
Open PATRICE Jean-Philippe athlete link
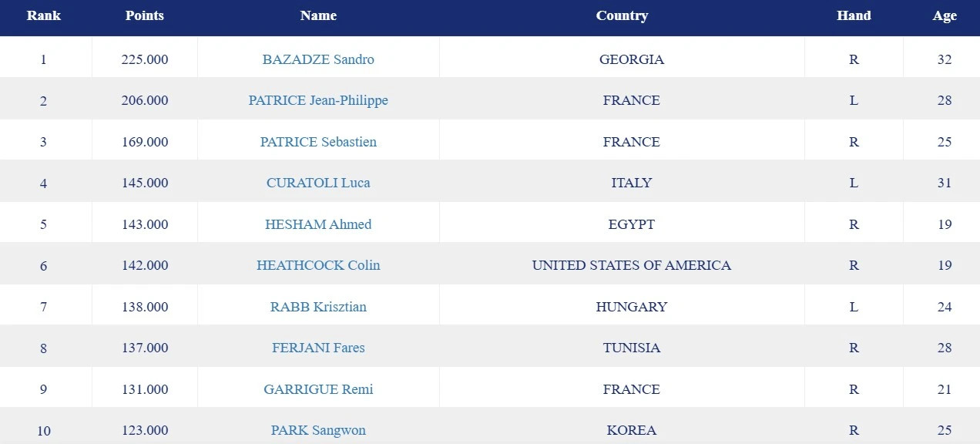[x=318, y=100]
